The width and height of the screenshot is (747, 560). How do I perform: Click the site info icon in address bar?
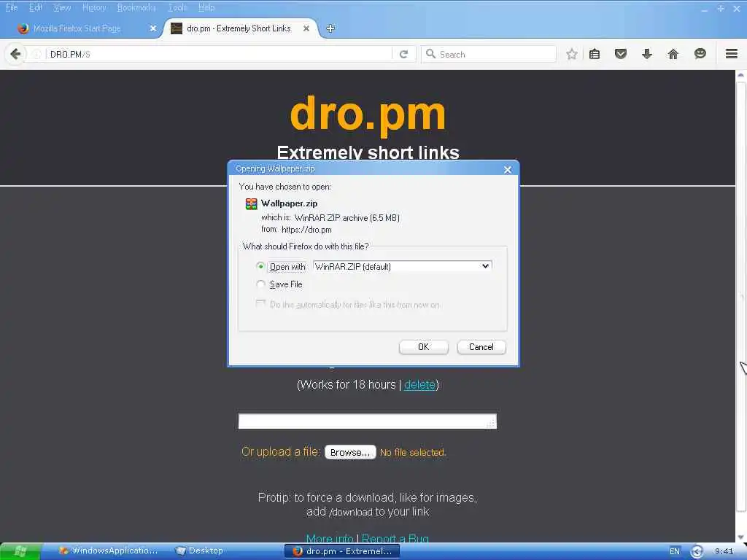coord(36,54)
